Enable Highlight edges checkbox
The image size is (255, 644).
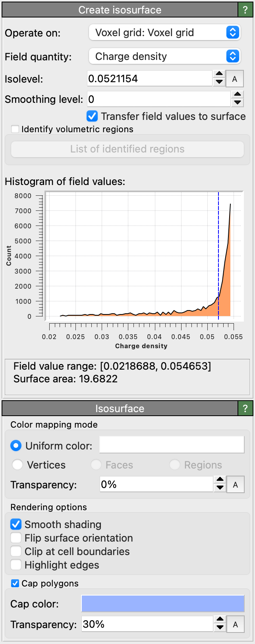pos(16,565)
